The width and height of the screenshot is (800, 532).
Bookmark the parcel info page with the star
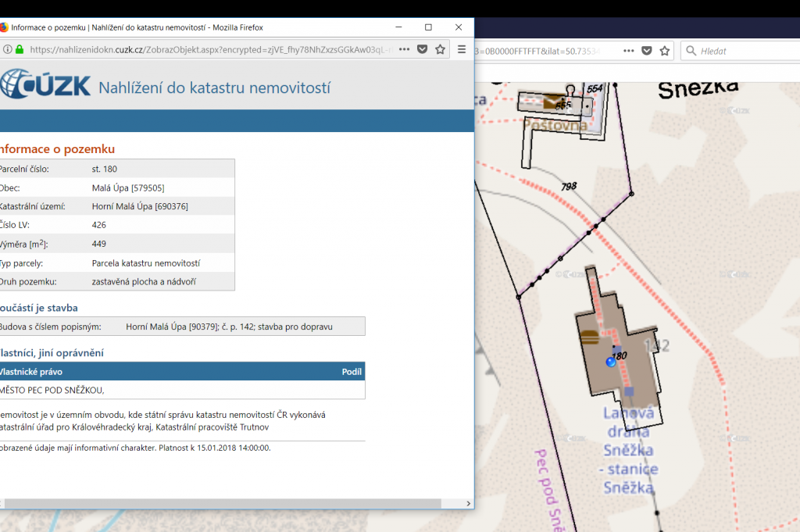441,49
